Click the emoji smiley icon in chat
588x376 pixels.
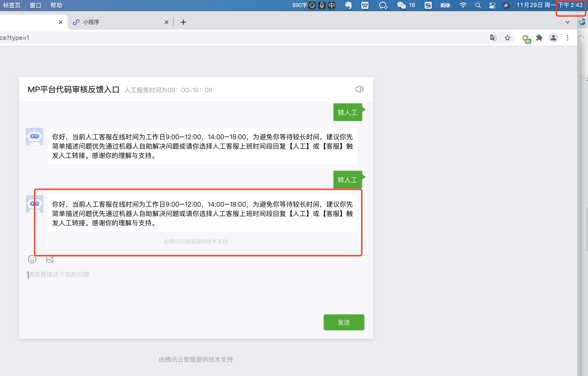click(x=32, y=259)
